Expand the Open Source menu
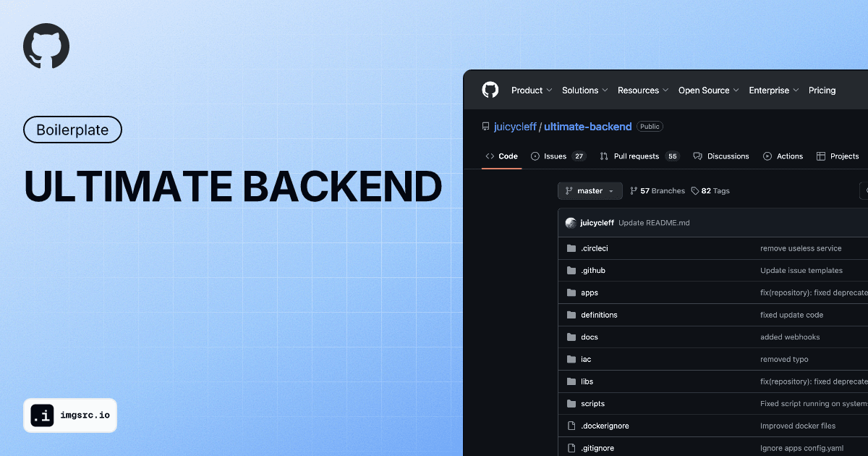The width and height of the screenshot is (868, 456). [709, 90]
